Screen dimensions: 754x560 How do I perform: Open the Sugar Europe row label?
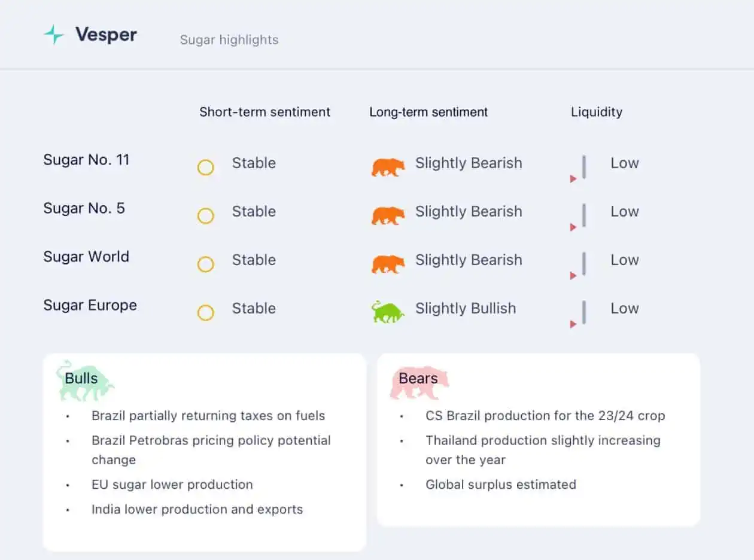pos(90,305)
